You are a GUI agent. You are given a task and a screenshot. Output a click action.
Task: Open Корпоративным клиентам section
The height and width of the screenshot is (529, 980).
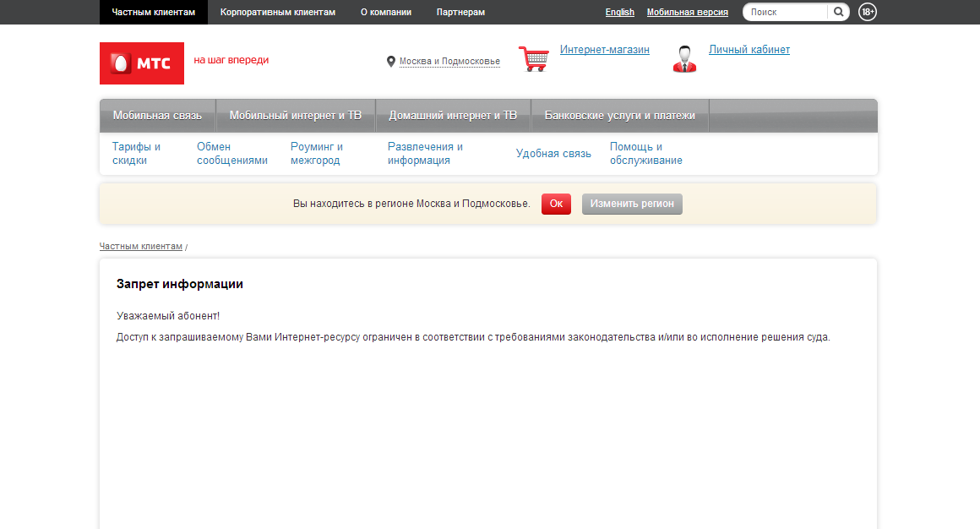point(277,12)
